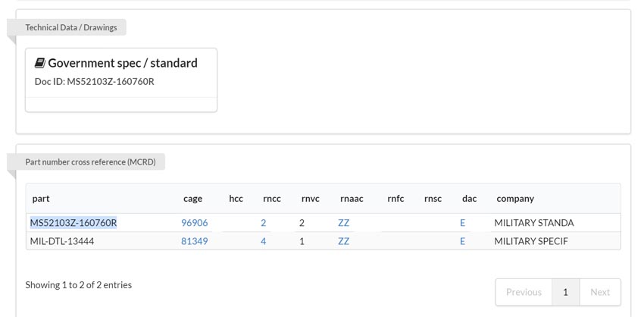Select the Part number cross reference label
This screenshot has width=644, height=317.
coord(90,162)
